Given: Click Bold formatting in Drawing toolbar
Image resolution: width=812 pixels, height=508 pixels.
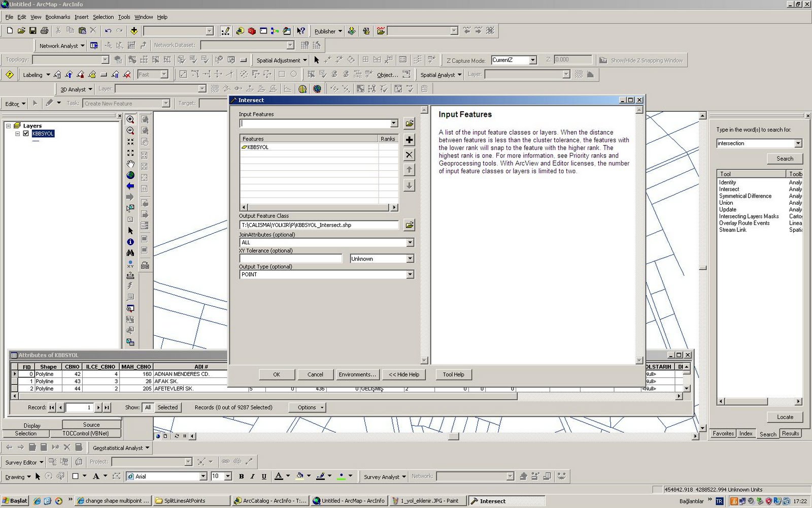Looking at the screenshot, I should [x=241, y=477].
